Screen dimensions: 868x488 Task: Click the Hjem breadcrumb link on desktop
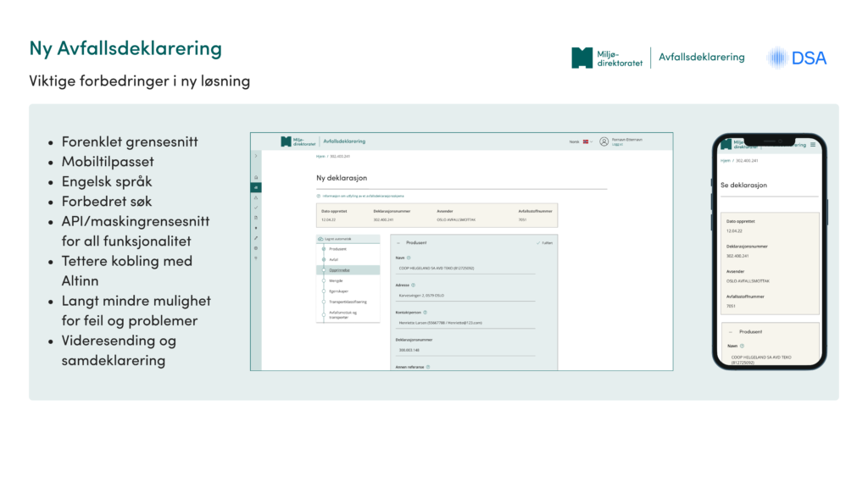(x=320, y=157)
